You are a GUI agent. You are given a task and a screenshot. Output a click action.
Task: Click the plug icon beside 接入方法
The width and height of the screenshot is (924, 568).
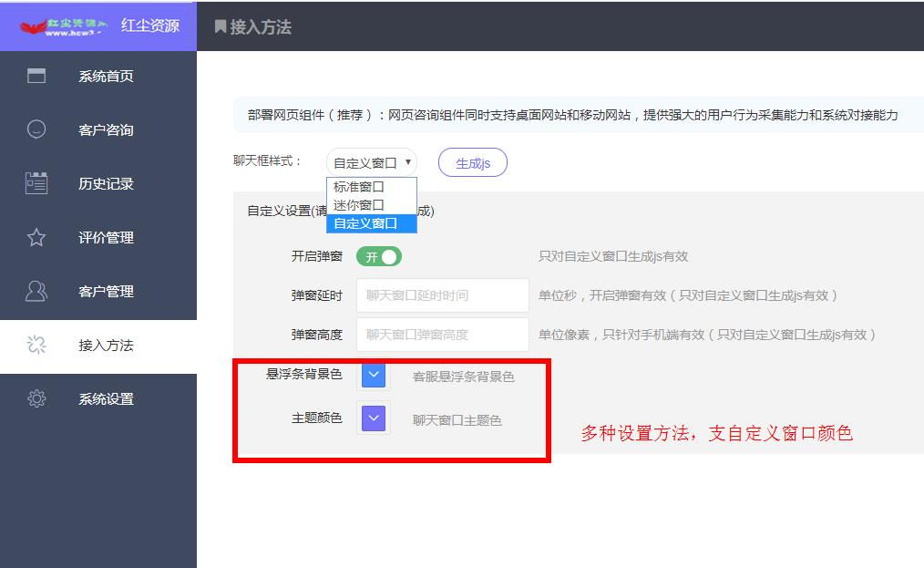click(36, 345)
